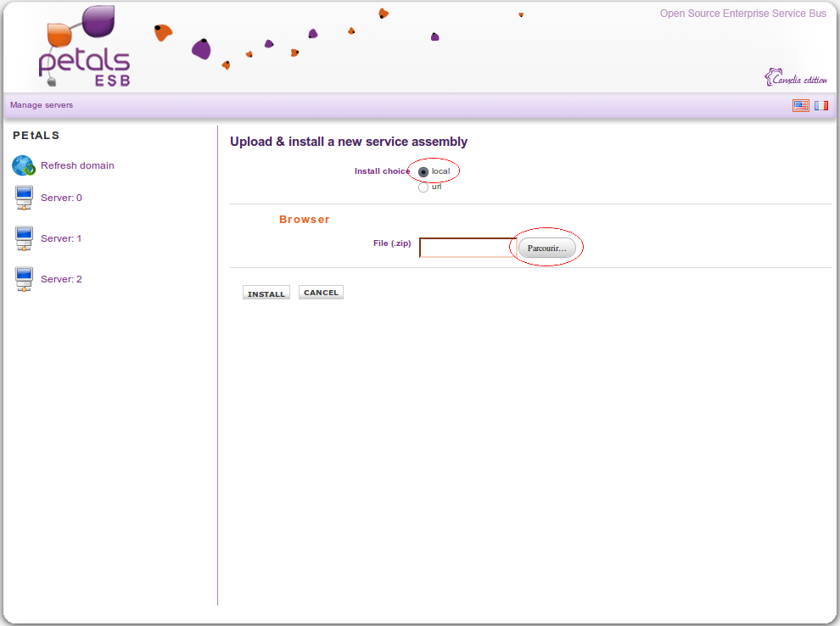The width and height of the screenshot is (840, 626).
Task: Click the computer icon for Server: 0
Action: coord(24,198)
